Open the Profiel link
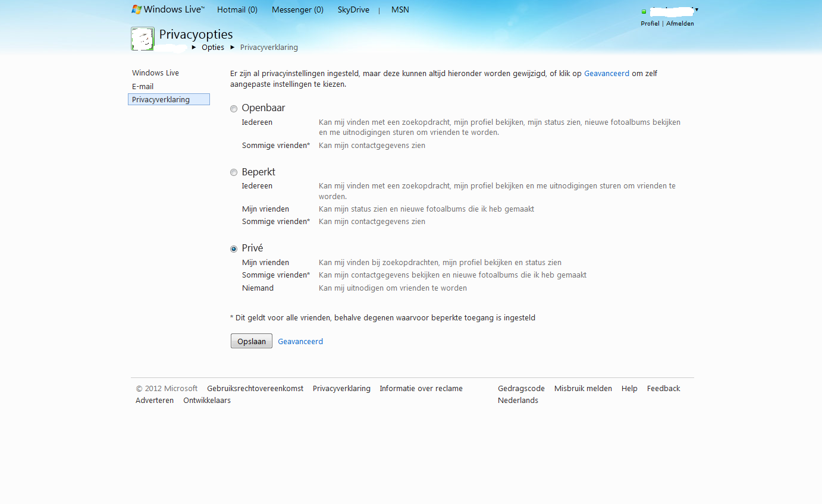The image size is (822, 504). (x=650, y=24)
